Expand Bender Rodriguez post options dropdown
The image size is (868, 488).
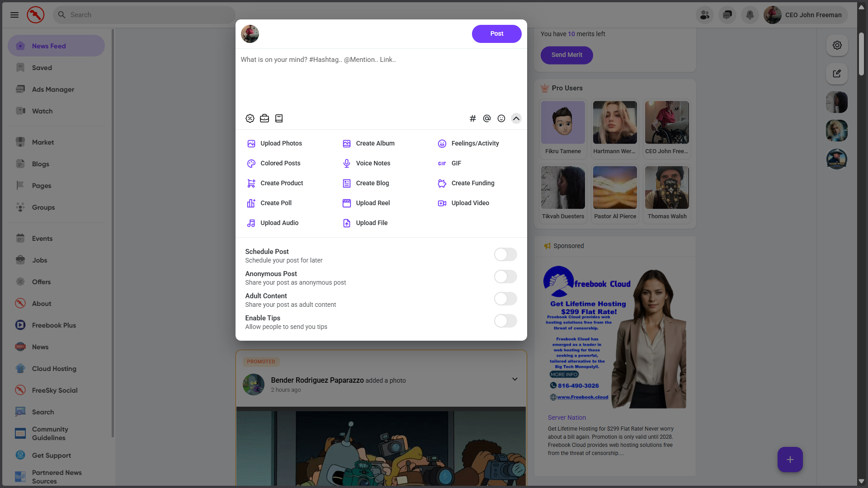point(514,379)
